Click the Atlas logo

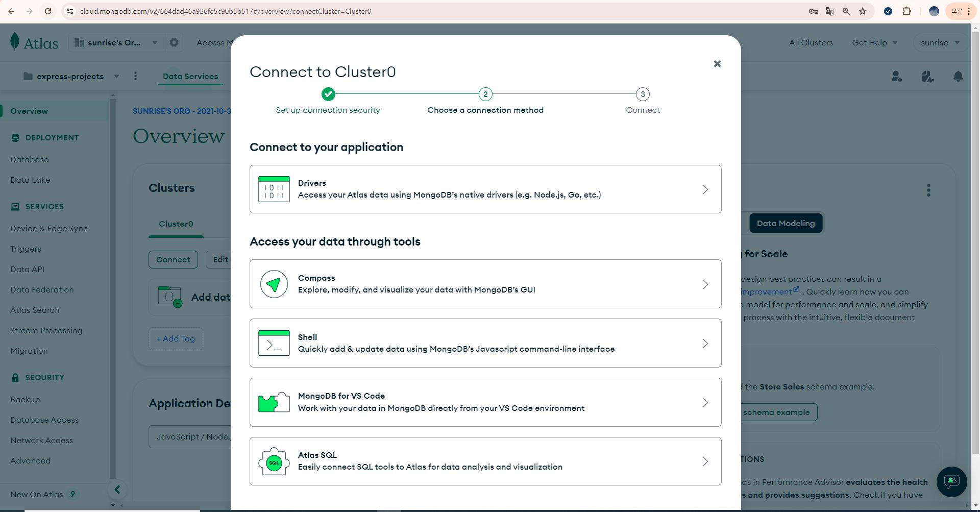point(34,42)
